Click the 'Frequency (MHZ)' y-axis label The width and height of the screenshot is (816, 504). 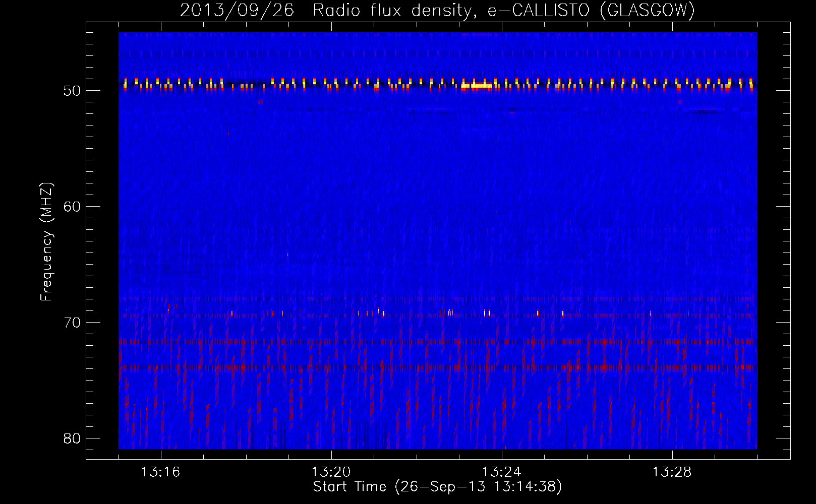(46, 242)
